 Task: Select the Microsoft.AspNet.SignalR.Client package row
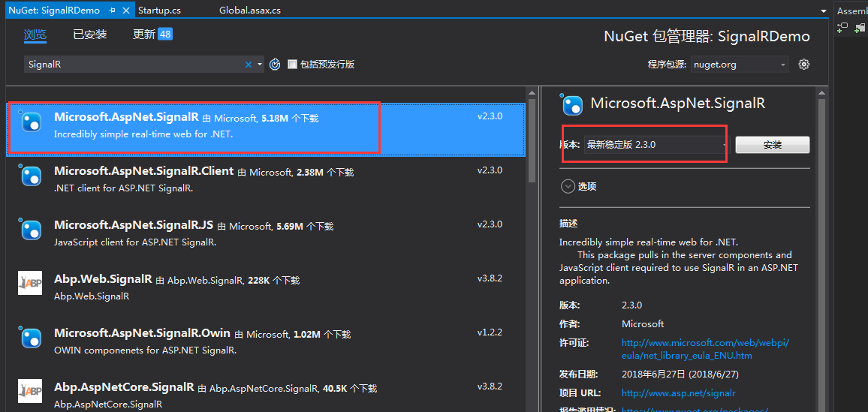(266, 183)
